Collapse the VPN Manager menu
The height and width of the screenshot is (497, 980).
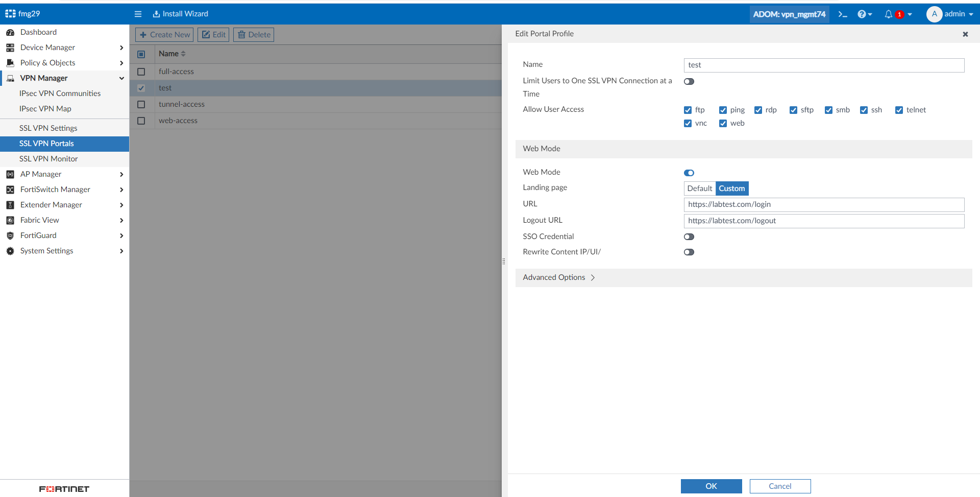[121, 78]
